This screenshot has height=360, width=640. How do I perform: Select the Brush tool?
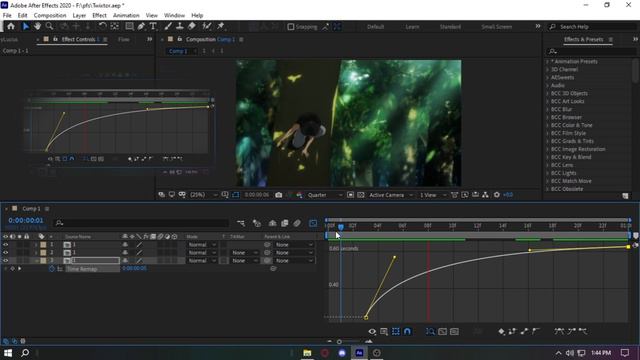pos(168,26)
